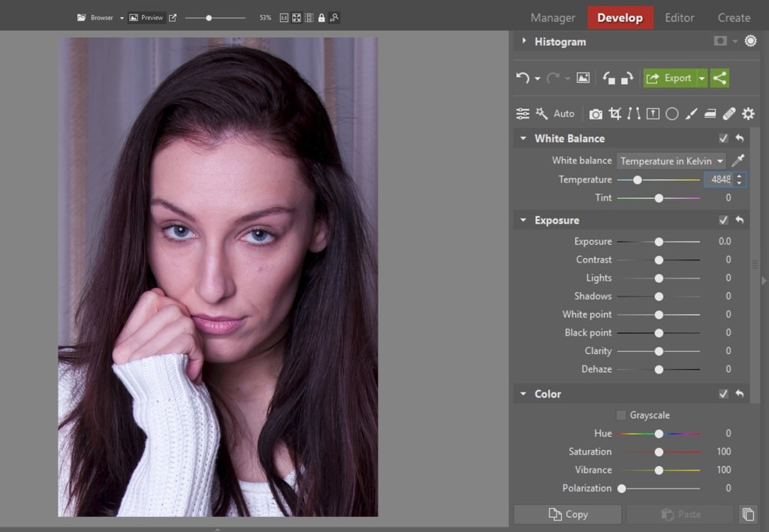The width and height of the screenshot is (769, 532).
Task: Open Develop settings with the gear icon
Action: coord(748,113)
